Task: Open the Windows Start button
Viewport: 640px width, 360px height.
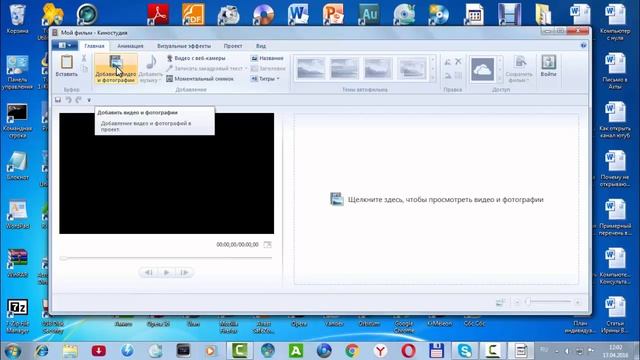Action: pyautogui.click(x=12, y=351)
